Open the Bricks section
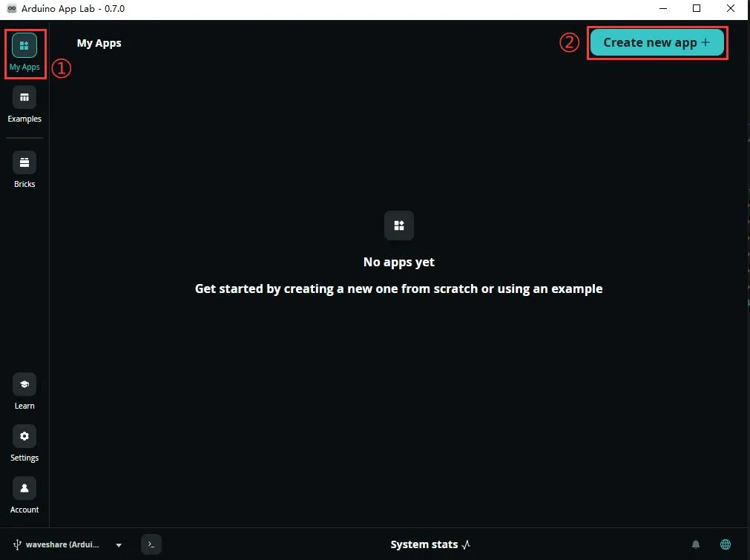The height and width of the screenshot is (560, 750). pyautogui.click(x=24, y=170)
